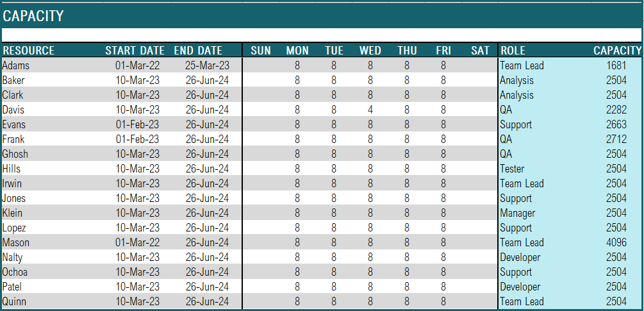Select the CAPACITY title banner
The height and width of the screenshot is (311, 644).
tap(322, 15)
